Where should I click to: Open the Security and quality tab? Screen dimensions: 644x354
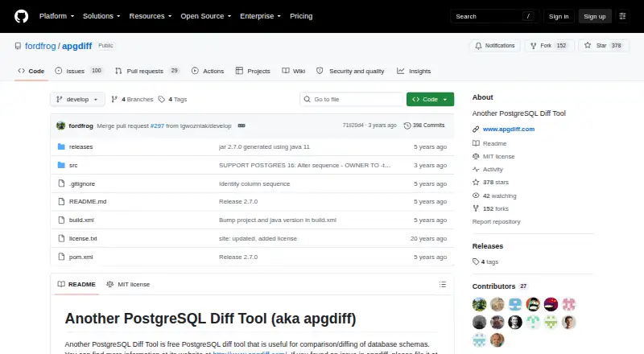[350, 71]
